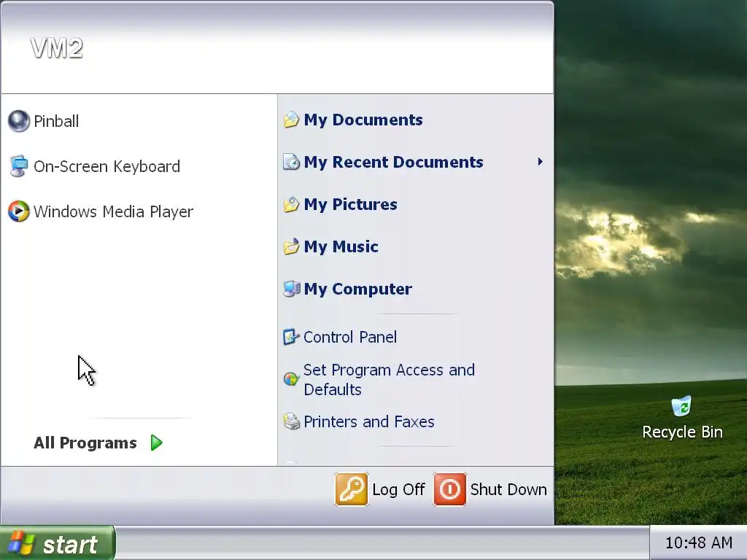Click the My Computer icon
Viewport: 747px width, 560px height.
(x=291, y=289)
